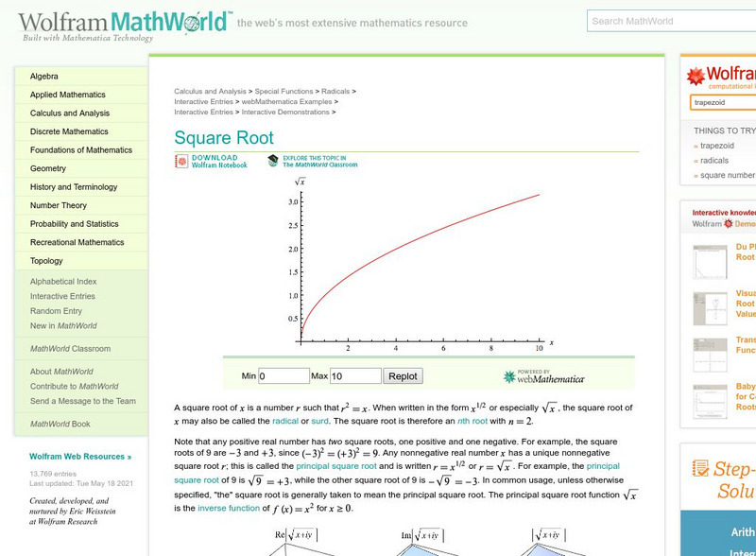The height and width of the screenshot is (556, 756).
Task: Open the Step-by-step Solutions notepad icon
Action: click(x=700, y=468)
